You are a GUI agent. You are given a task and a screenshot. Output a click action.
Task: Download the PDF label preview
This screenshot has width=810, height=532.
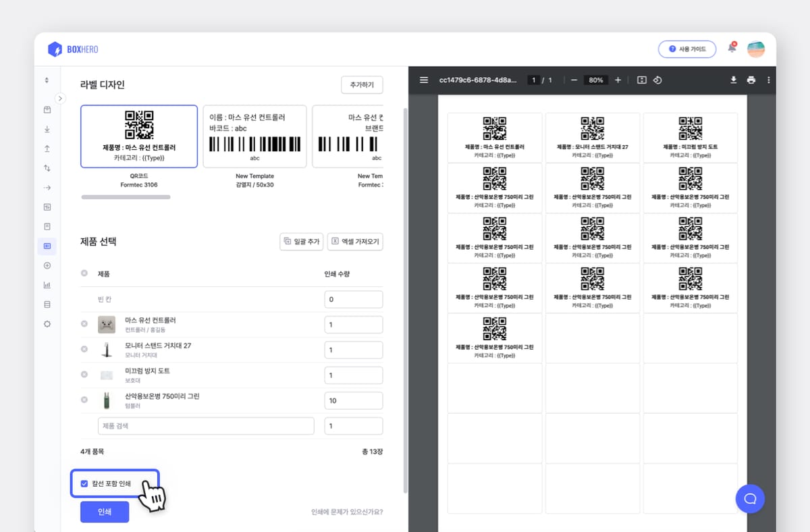coord(733,80)
